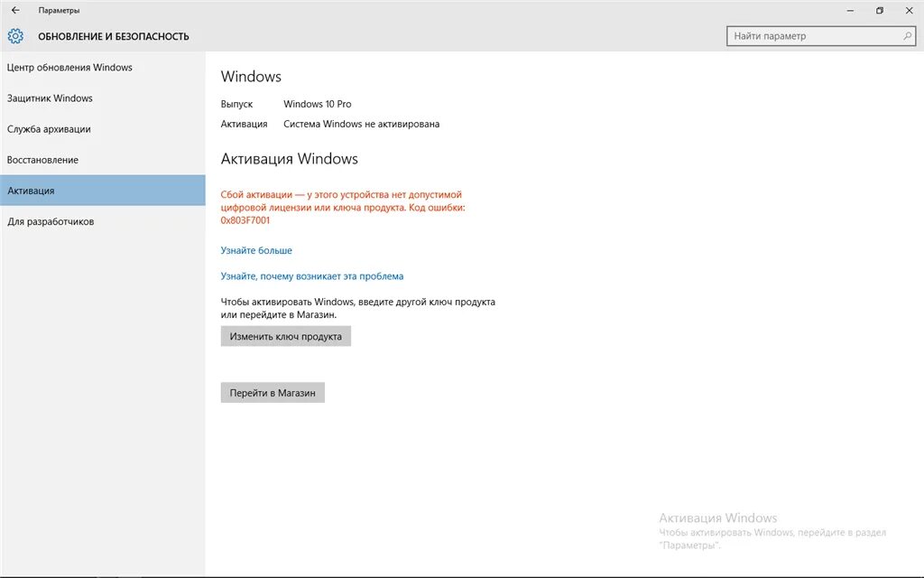The width and height of the screenshot is (924, 578).
Task: Focus the "Найти параметр" search field
Action: (821, 36)
